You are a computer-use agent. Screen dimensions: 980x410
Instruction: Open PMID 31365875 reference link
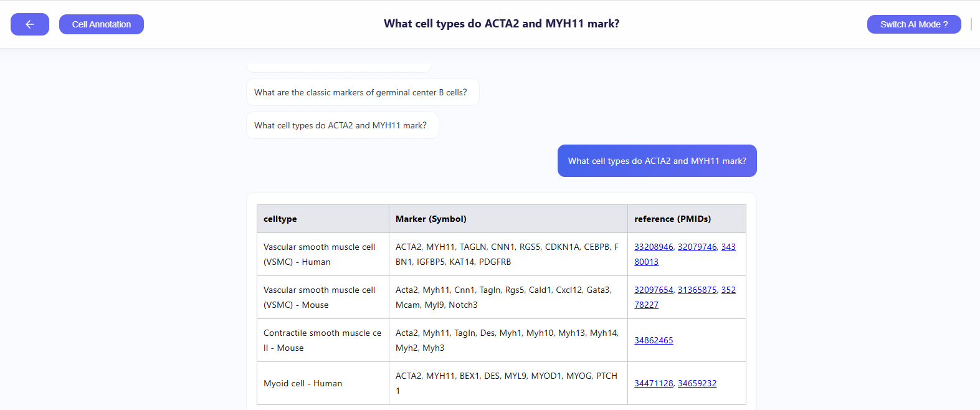coord(697,290)
